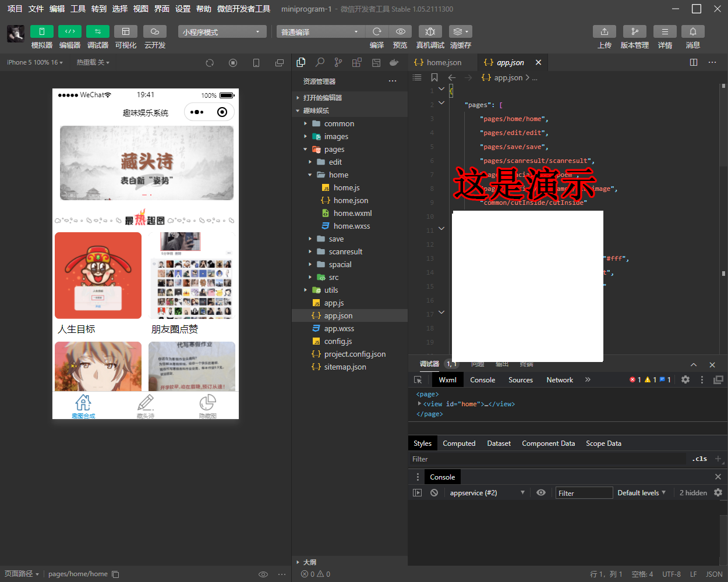This screenshot has width=728, height=582.
Task: Open the search icon in sidebar
Action: coord(320,62)
